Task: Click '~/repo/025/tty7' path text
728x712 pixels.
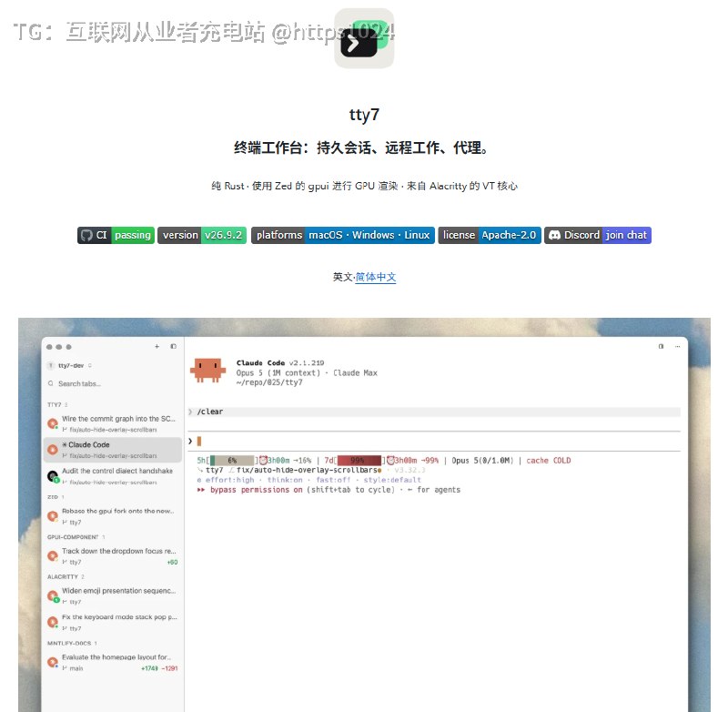Action: pyautogui.click(x=269, y=382)
